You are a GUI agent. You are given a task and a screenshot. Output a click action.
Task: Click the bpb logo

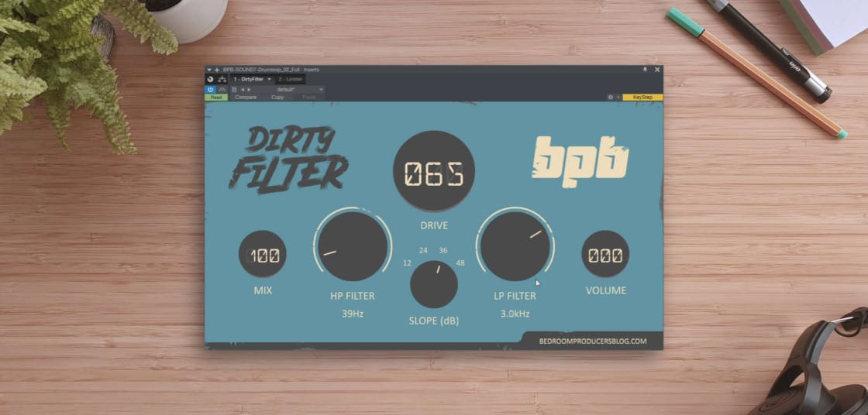pos(580,162)
